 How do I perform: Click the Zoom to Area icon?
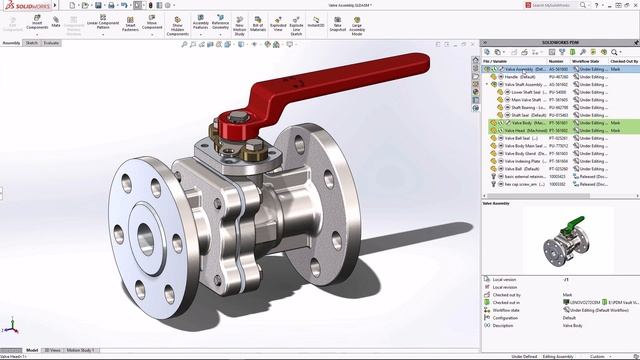[x=193, y=44]
